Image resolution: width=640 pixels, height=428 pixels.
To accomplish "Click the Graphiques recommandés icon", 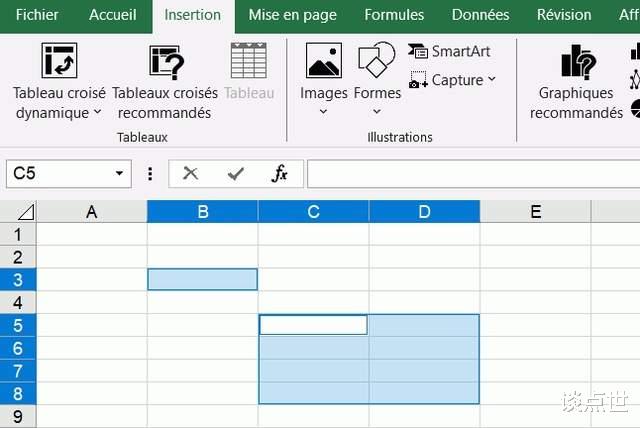I will coord(577,62).
